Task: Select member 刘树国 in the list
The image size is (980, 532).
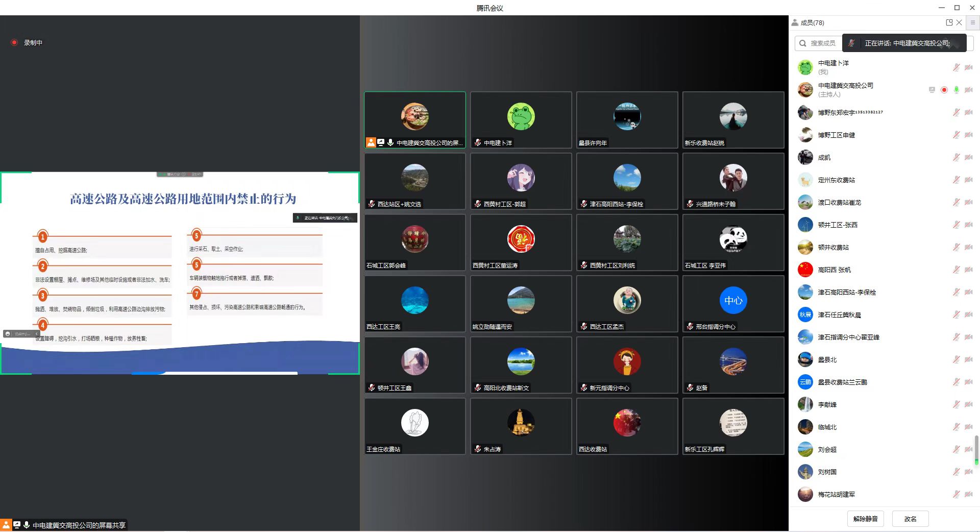Action: click(x=827, y=472)
